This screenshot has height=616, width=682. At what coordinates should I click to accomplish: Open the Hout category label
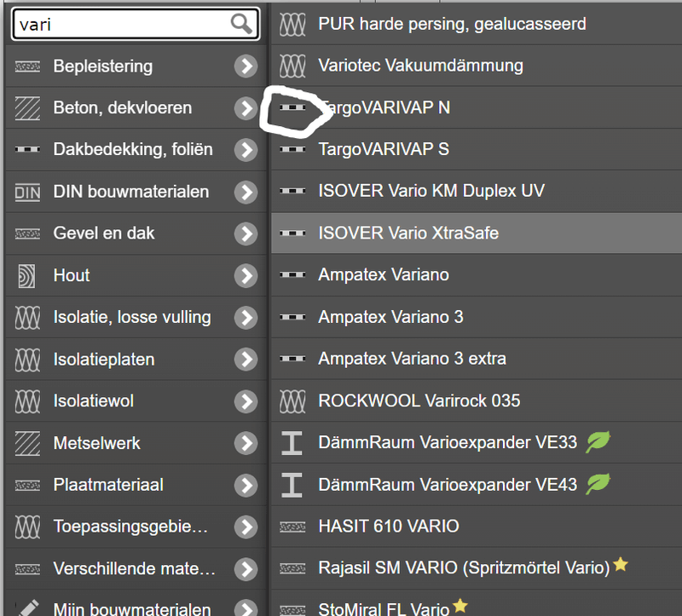pos(72,275)
